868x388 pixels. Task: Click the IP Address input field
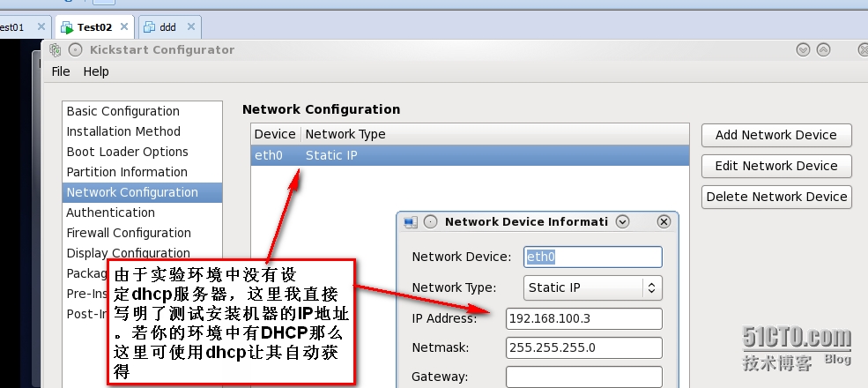583,318
